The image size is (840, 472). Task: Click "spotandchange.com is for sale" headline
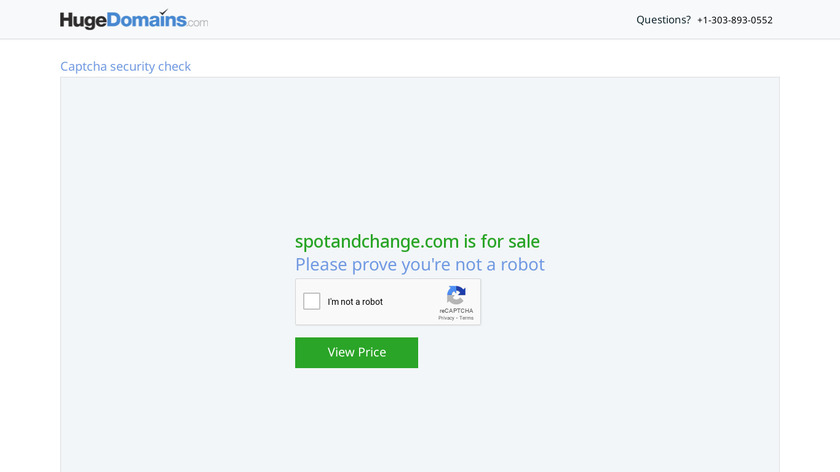(417, 241)
